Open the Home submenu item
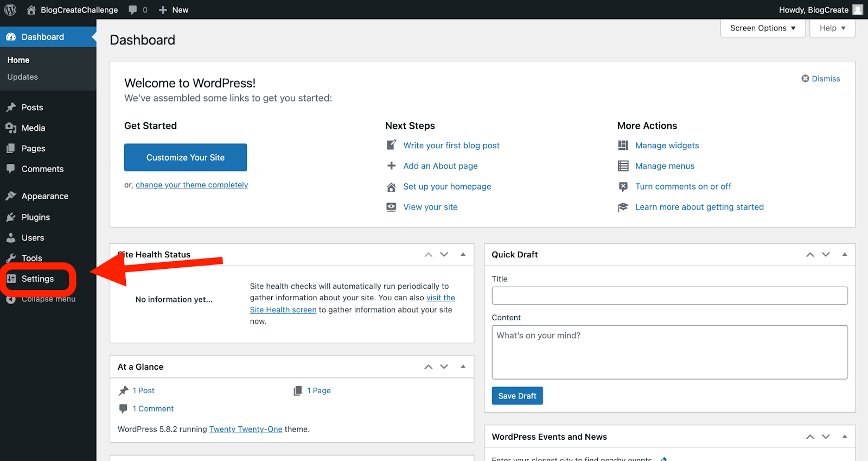The width and height of the screenshot is (868, 461). tap(18, 60)
